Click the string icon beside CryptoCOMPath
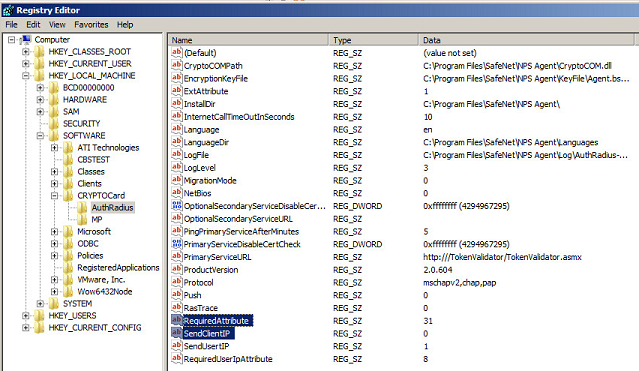 [x=176, y=65]
